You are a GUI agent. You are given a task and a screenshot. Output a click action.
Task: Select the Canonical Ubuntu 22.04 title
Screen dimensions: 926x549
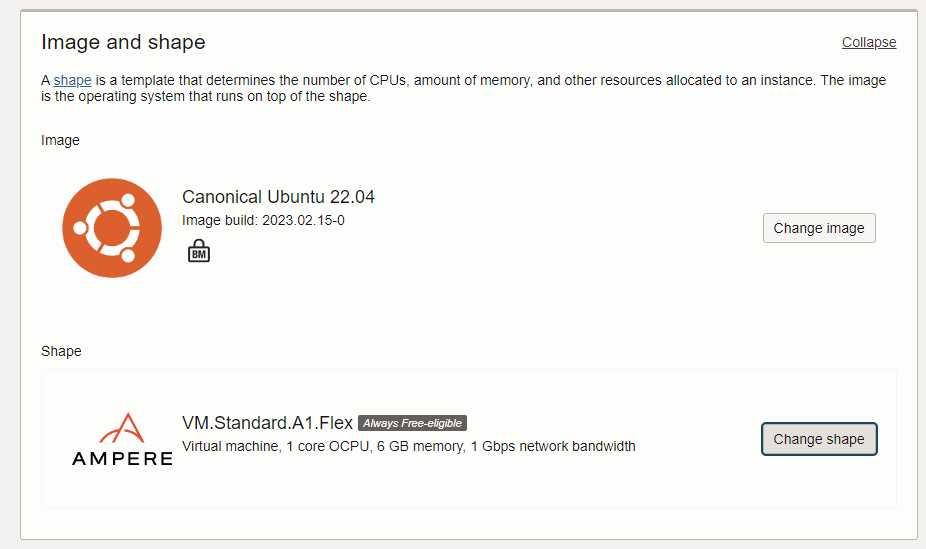click(x=278, y=197)
